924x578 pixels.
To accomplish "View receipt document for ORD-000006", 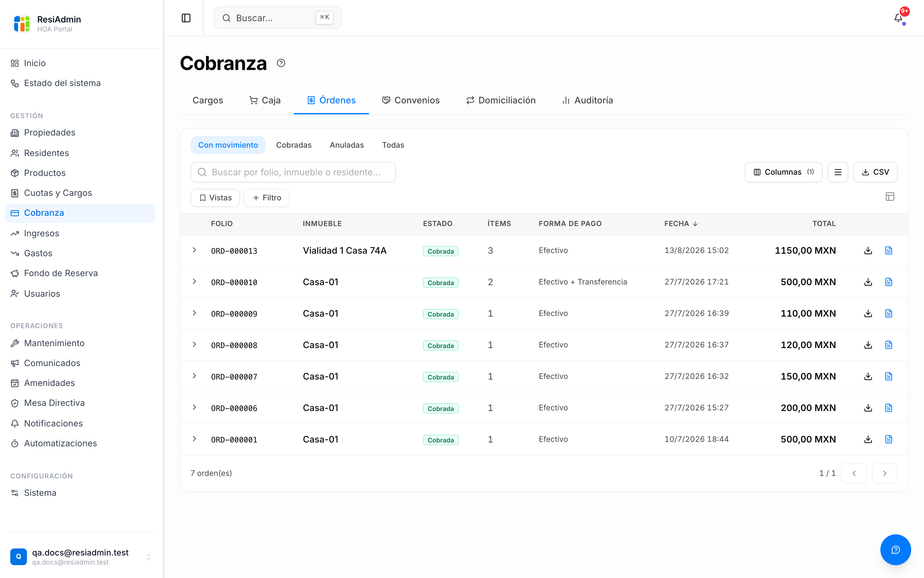I will 888,408.
